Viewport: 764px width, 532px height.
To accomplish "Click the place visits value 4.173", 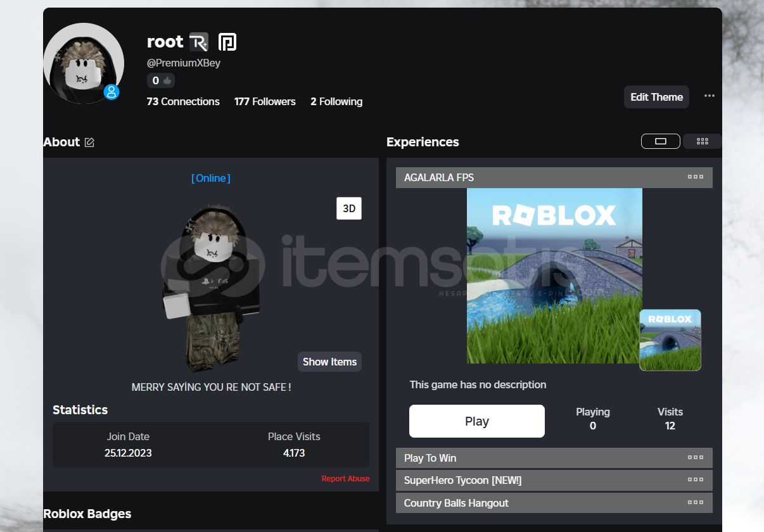I will pyautogui.click(x=294, y=453).
